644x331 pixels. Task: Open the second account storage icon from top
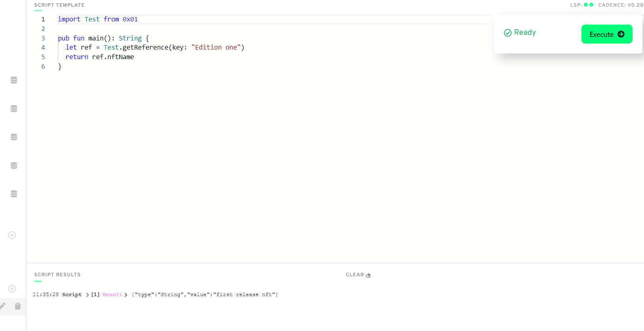coord(14,109)
